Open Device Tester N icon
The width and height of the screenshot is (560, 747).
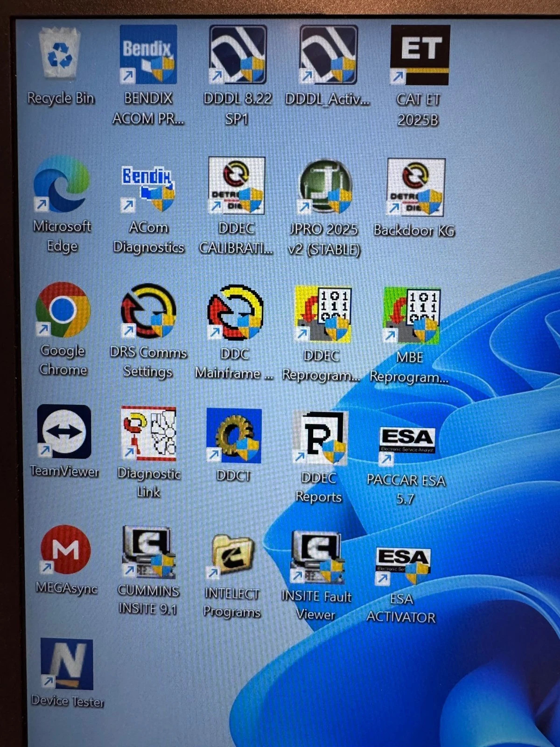point(67,664)
